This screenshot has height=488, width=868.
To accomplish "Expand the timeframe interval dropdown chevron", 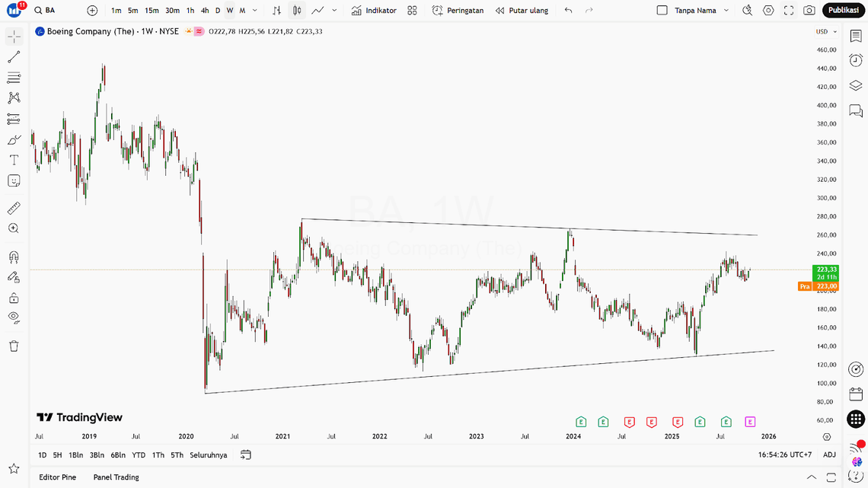I will point(255,11).
